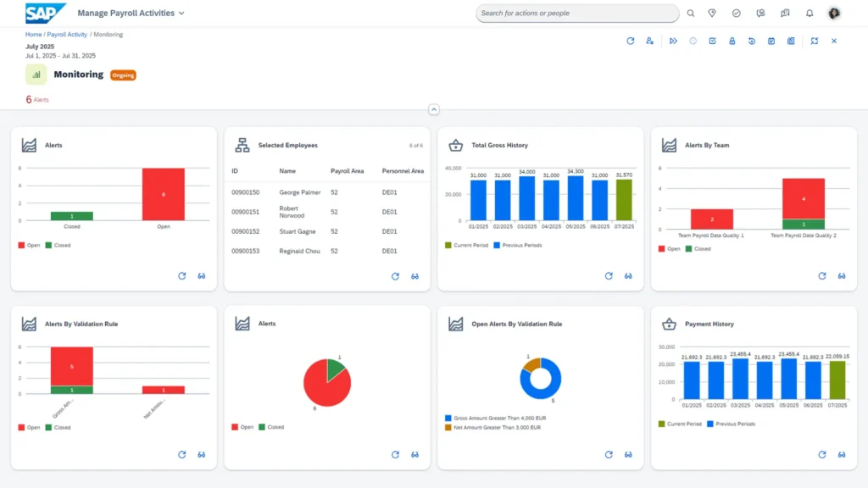868x488 pixels.
Task: Click the refresh icon in page toolbar
Action: (630, 41)
